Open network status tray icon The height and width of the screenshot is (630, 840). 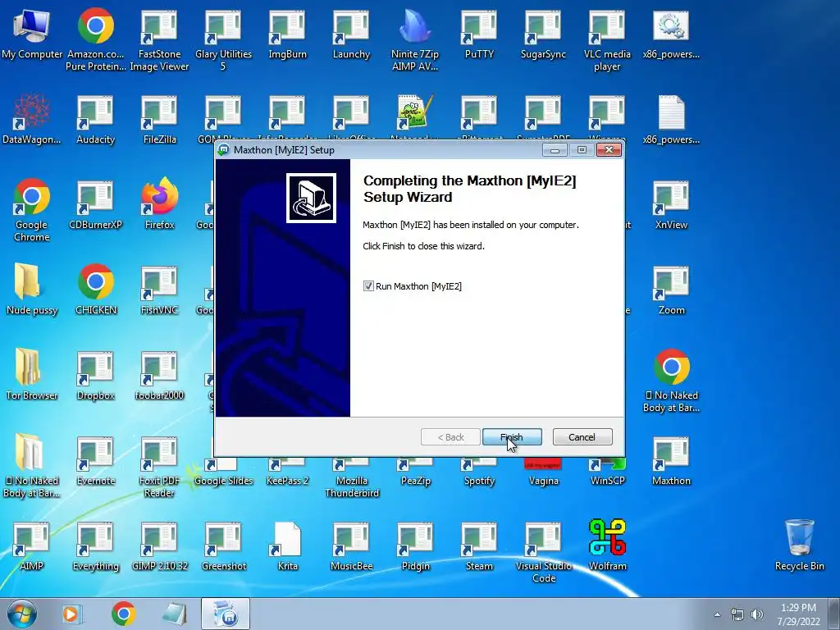click(737, 614)
